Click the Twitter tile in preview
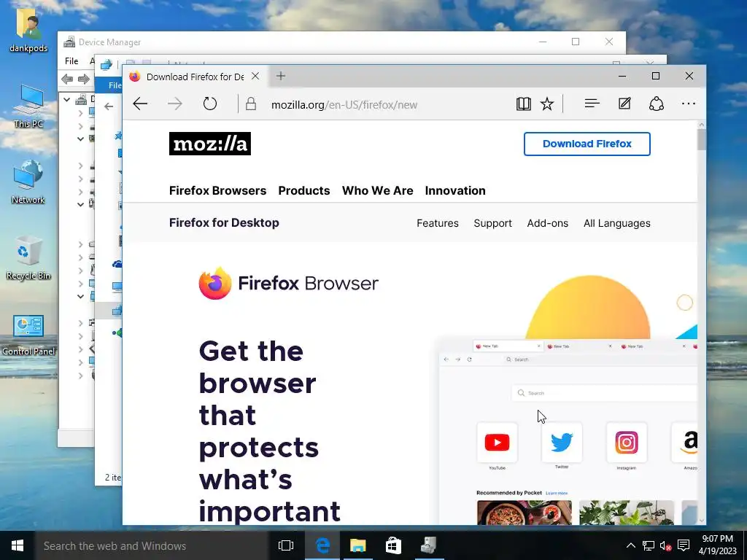 (562, 443)
